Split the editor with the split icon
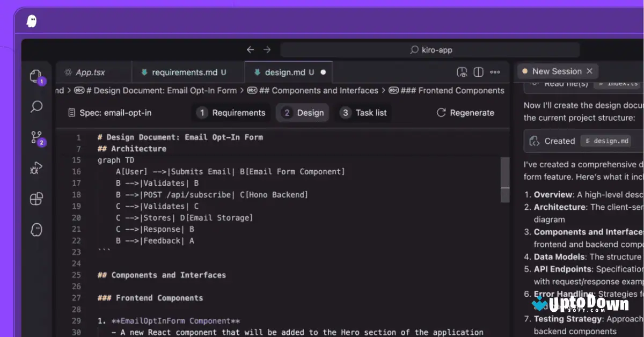Image resolution: width=644 pixels, height=337 pixels. point(478,71)
